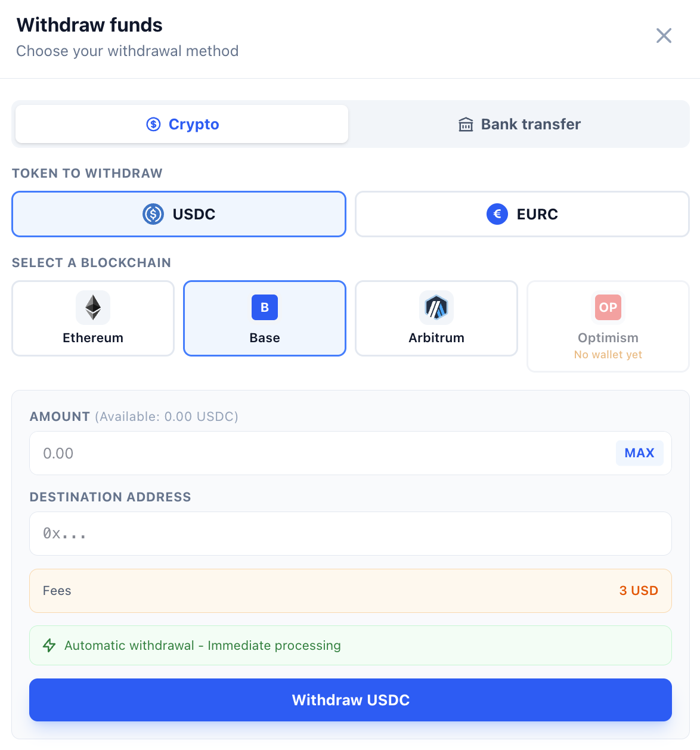
Task: Click the dollar icon beside Crypto
Action: [x=154, y=124]
